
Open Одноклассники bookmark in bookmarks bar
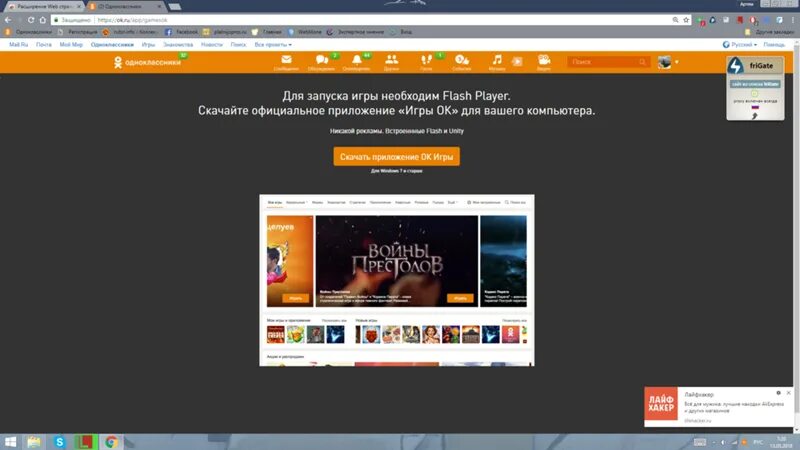point(29,32)
